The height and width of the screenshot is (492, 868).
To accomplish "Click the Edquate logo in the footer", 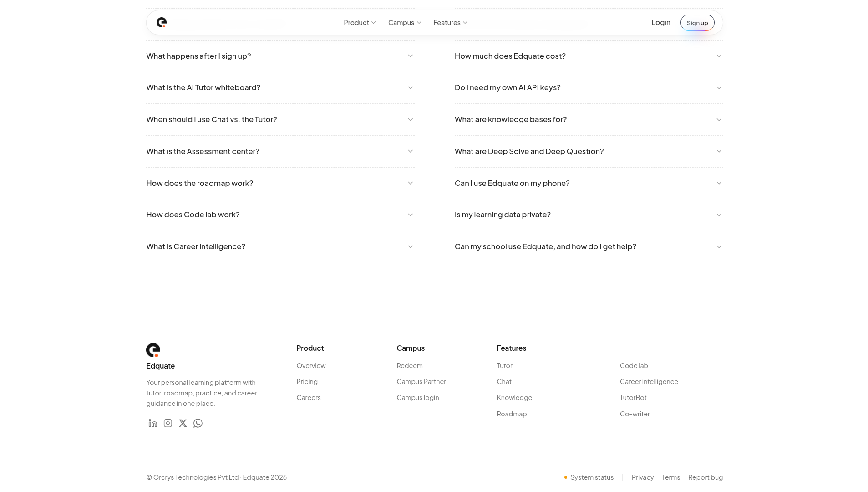I will (x=153, y=350).
